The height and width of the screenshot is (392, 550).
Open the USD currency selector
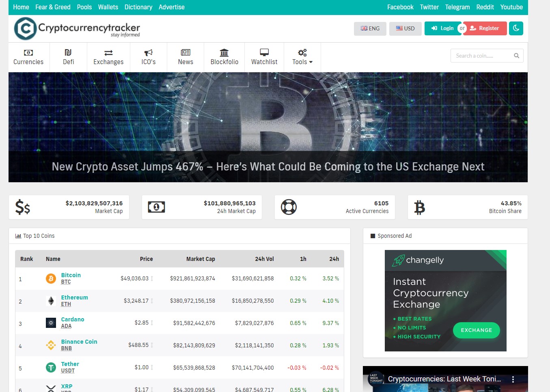coord(405,28)
